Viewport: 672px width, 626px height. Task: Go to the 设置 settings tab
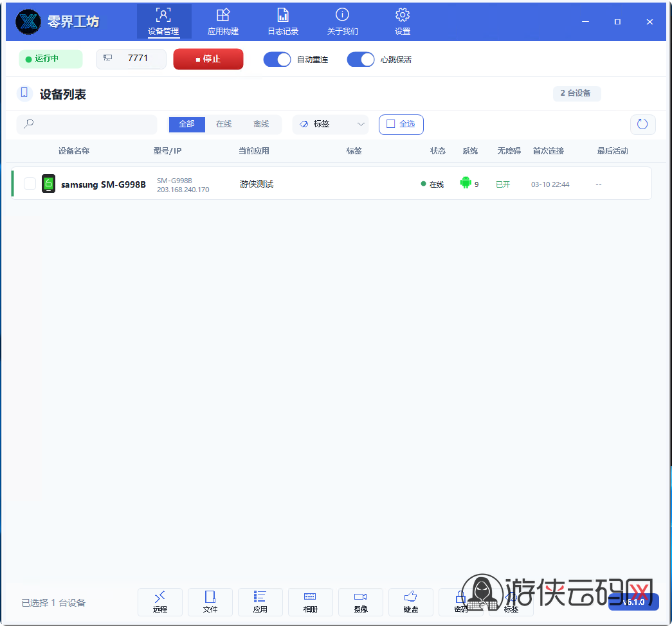(403, 21)
